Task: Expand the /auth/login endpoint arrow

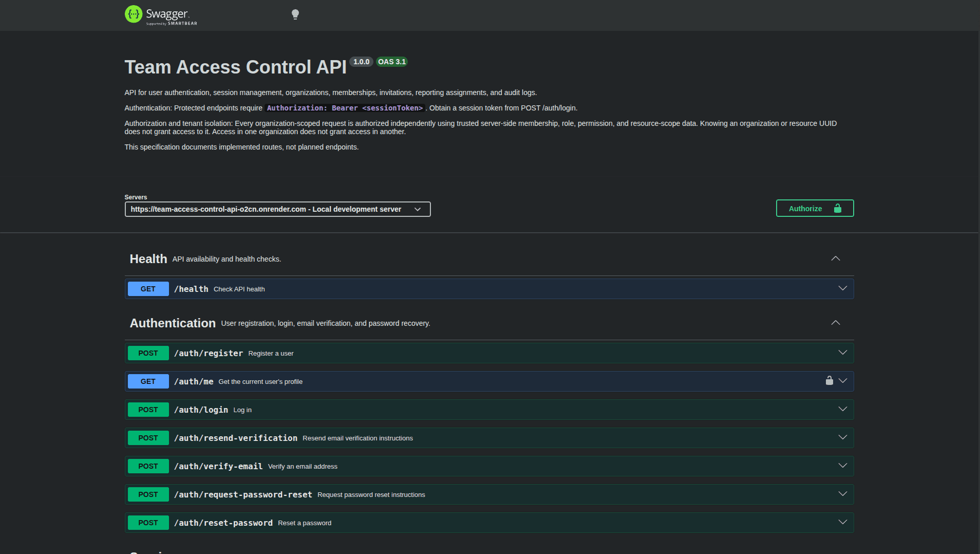Action: pos(843,409)
